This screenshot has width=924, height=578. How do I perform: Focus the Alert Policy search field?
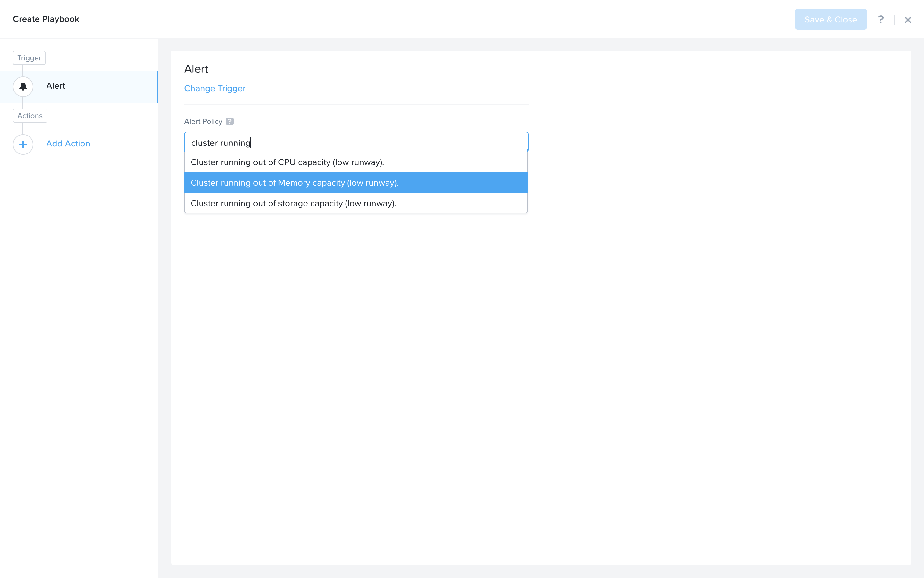pyautogui.click(x=356, y=142)
